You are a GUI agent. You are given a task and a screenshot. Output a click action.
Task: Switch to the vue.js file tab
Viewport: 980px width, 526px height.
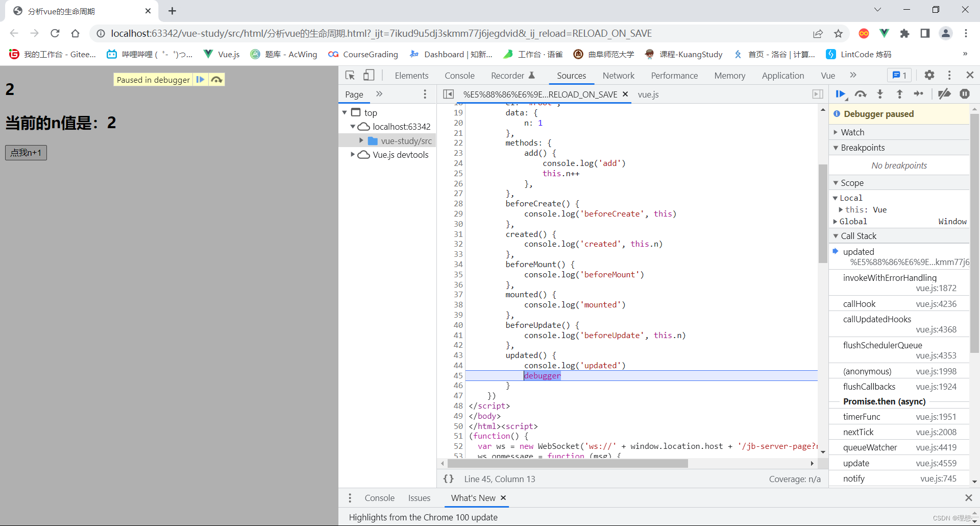(x=648, y=94)
